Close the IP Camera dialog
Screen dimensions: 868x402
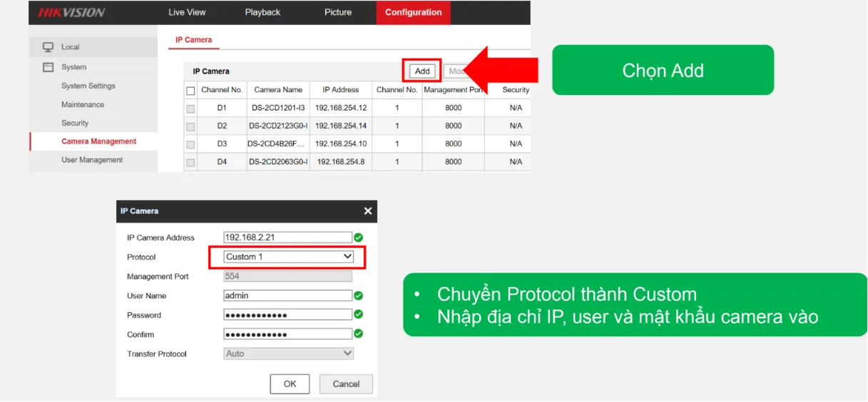pyautogui.click(x=368, y=211)
